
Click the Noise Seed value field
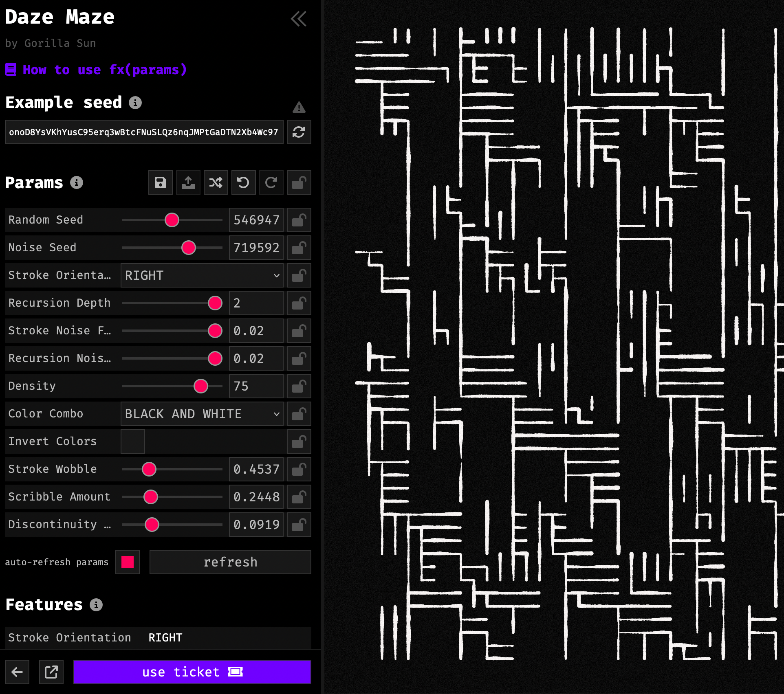tap(256, 248)
